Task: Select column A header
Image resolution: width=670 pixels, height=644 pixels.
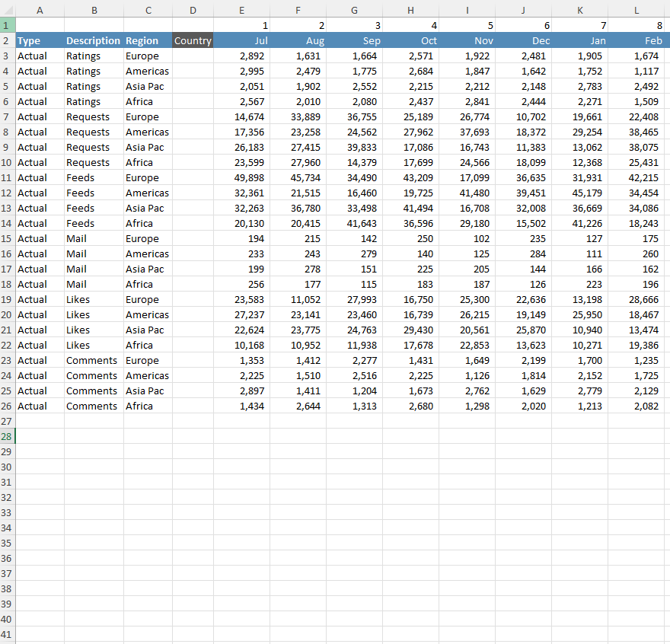Action: [x=40, y=10]
